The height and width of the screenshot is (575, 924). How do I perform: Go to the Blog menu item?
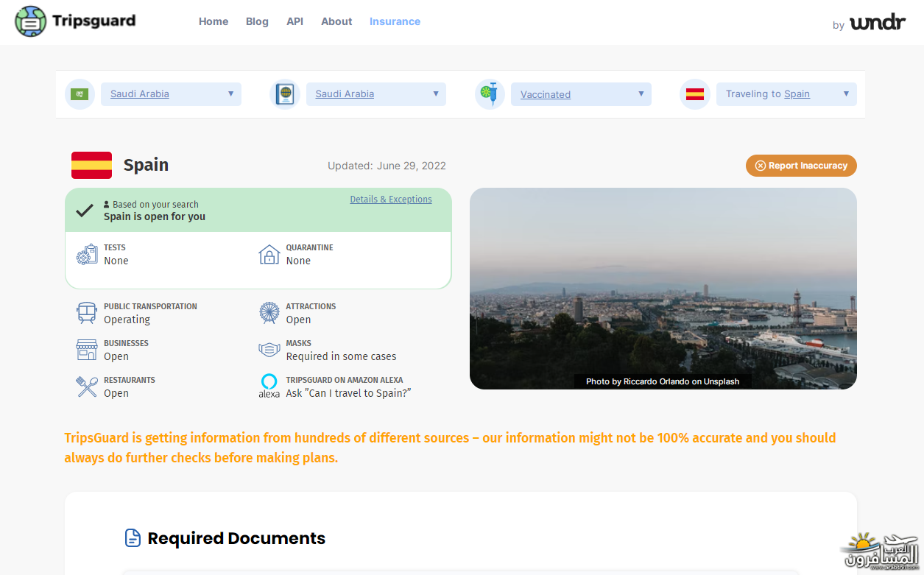[257, 21]
